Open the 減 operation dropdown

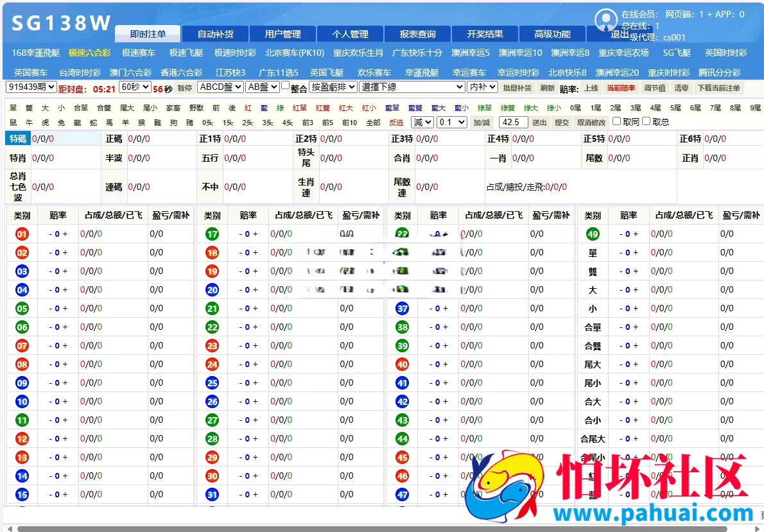point(422,123)
